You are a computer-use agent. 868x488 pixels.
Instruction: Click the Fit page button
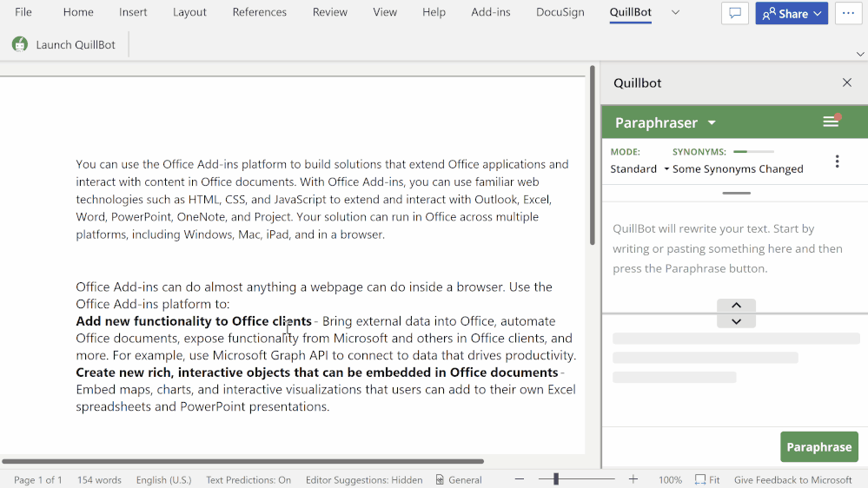pos(707,479)
